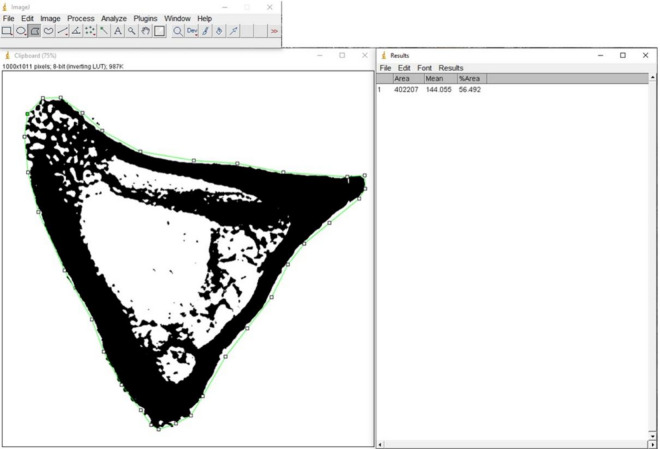Click the green polygon start handle
The width and height of the screenshot is (660, 449).
pyautogui.click(x=28, y=114)
